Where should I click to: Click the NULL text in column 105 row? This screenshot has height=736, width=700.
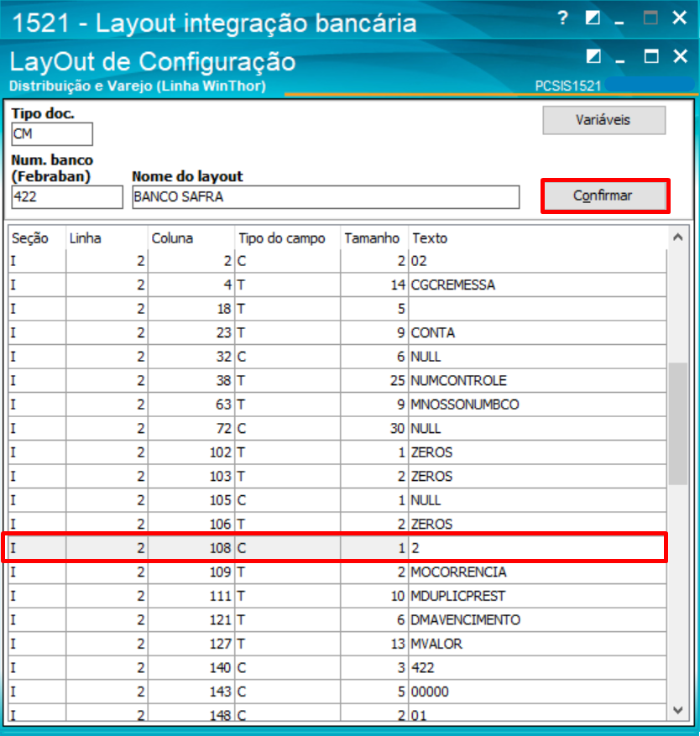(426, 500)
